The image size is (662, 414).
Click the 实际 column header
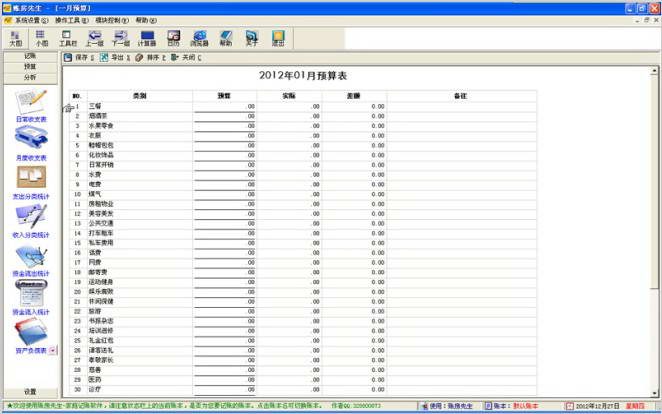click(289, 96)
